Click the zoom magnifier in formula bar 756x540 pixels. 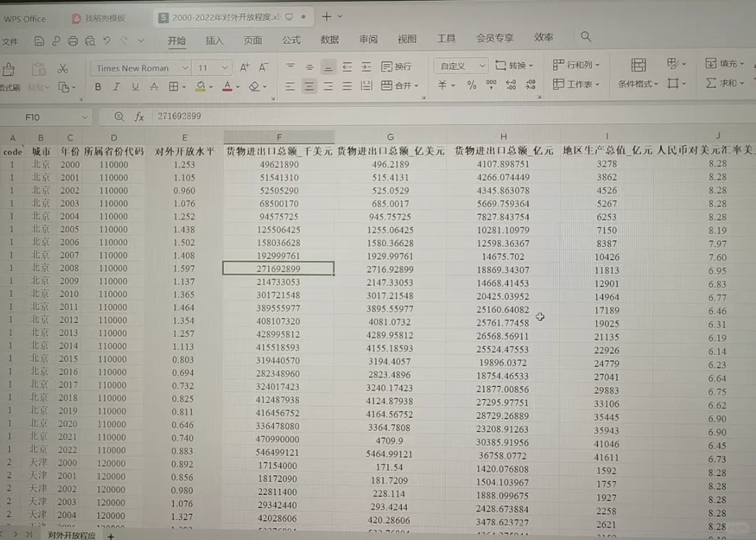(119, 117)
